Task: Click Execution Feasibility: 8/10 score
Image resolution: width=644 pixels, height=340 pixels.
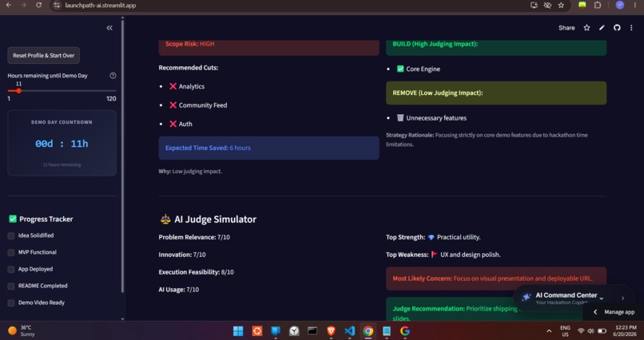Action: pos(196,272)
